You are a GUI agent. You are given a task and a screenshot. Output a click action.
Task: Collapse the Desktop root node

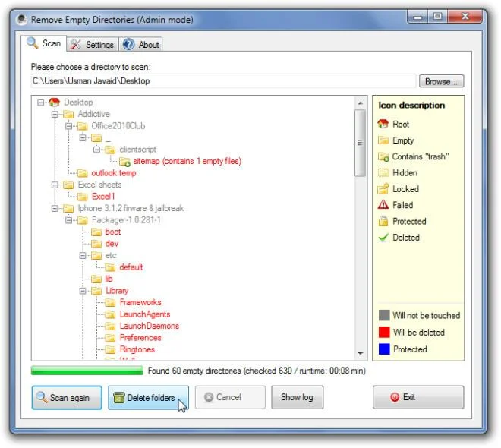(40, 103)
